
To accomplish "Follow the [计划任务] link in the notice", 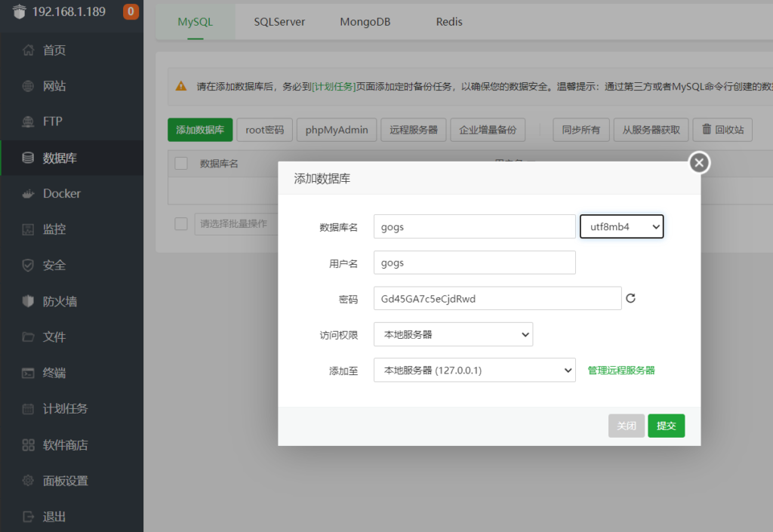I will 334,87.
